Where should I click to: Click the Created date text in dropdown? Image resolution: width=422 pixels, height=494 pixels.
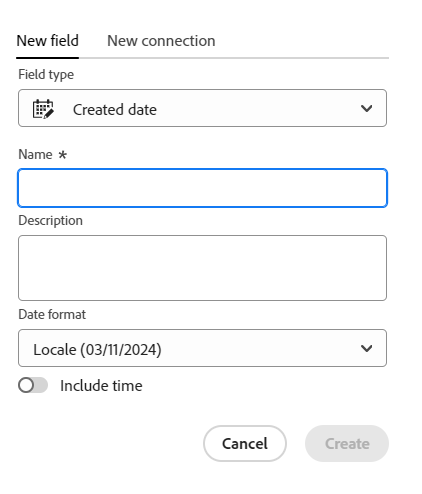[x=115, y=110]
